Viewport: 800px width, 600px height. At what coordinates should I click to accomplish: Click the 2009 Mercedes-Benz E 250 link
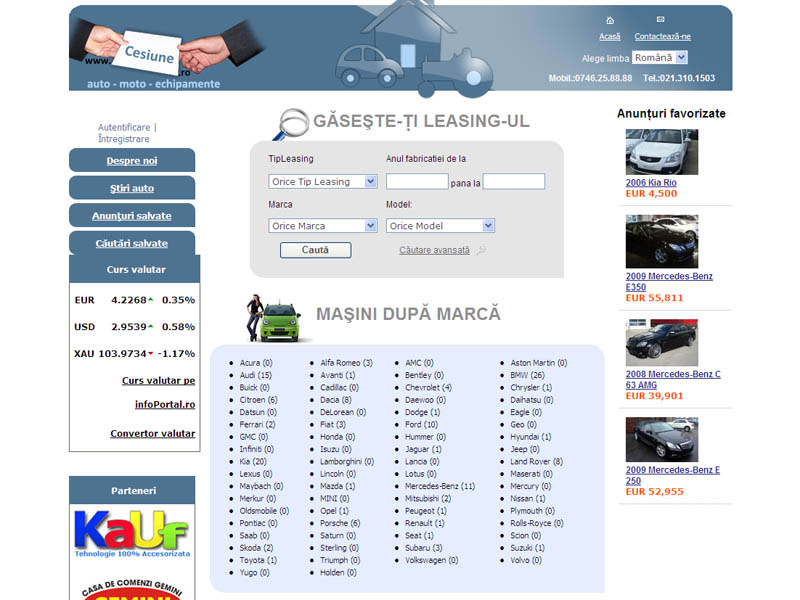tap(673, 475)
